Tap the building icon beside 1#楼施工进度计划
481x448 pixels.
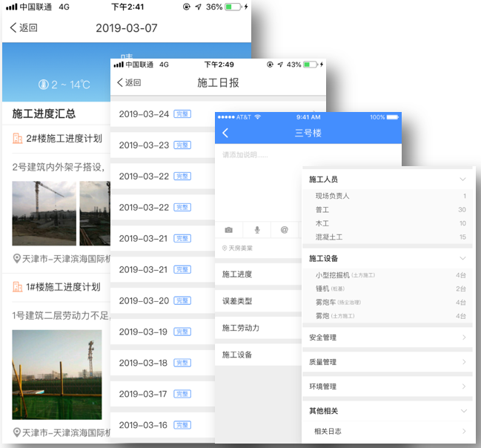coord(18,287)
